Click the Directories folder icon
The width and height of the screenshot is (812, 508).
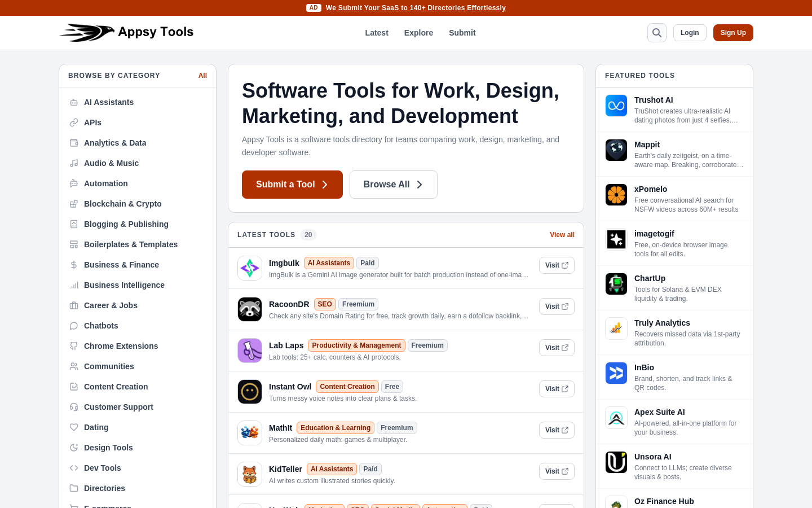(x=74, y=488)
